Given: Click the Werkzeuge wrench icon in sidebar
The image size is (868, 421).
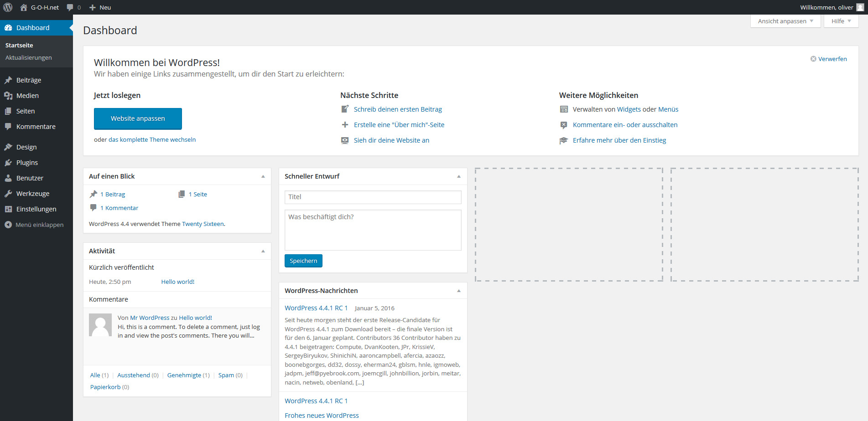Looking at the screenshot, I should tap(8, 194).
